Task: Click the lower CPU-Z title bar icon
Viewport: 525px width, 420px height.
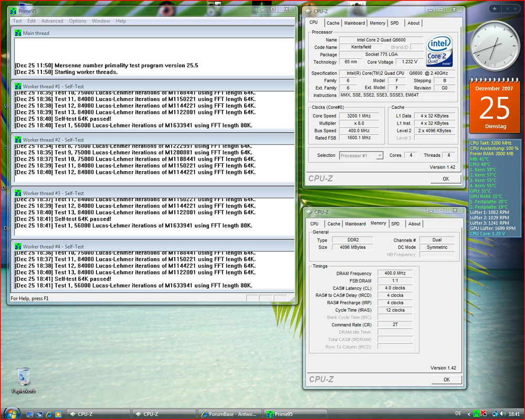Action: coord(309,212)
